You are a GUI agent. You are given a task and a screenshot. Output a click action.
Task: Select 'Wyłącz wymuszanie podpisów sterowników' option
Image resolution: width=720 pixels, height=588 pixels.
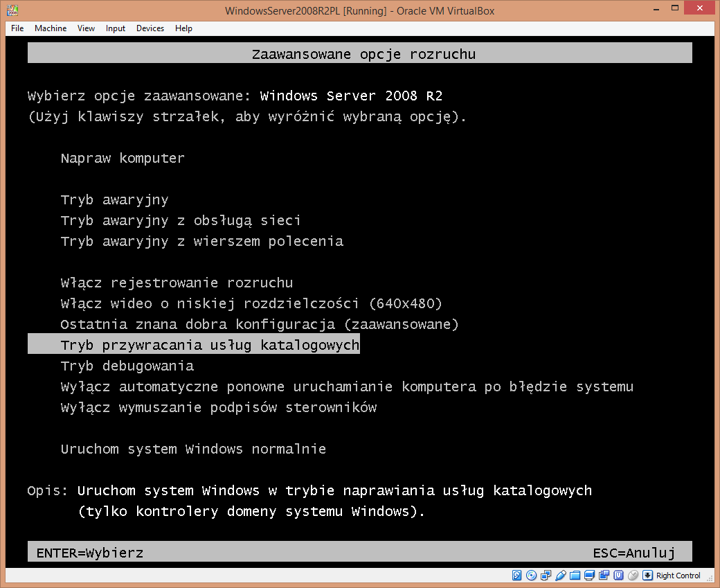[x=219, y=408]
